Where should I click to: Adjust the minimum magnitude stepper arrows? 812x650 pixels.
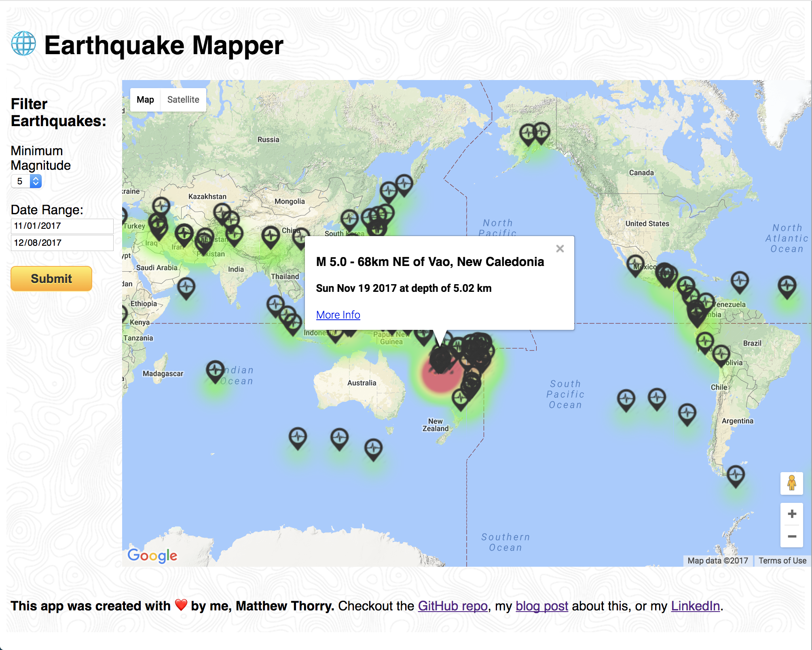click(x=36, y=181)
